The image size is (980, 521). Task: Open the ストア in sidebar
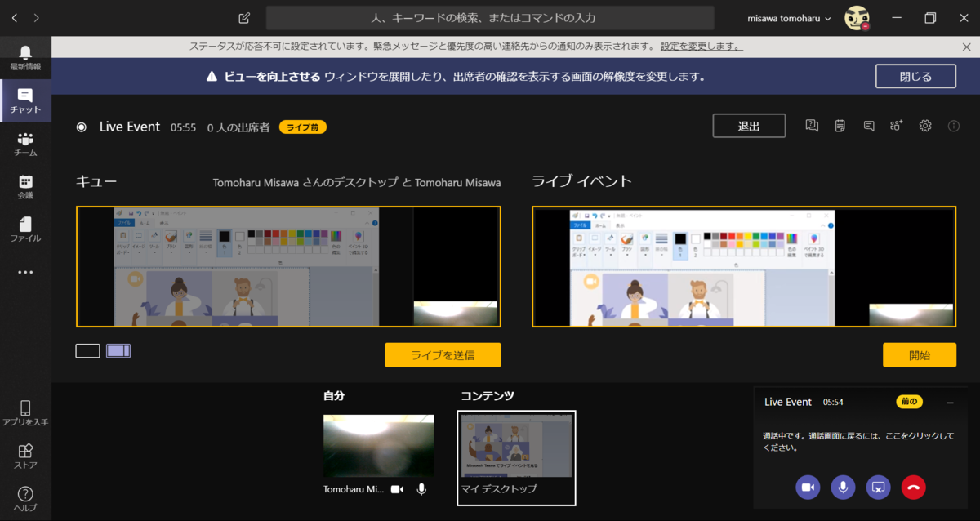coord(25,456)
